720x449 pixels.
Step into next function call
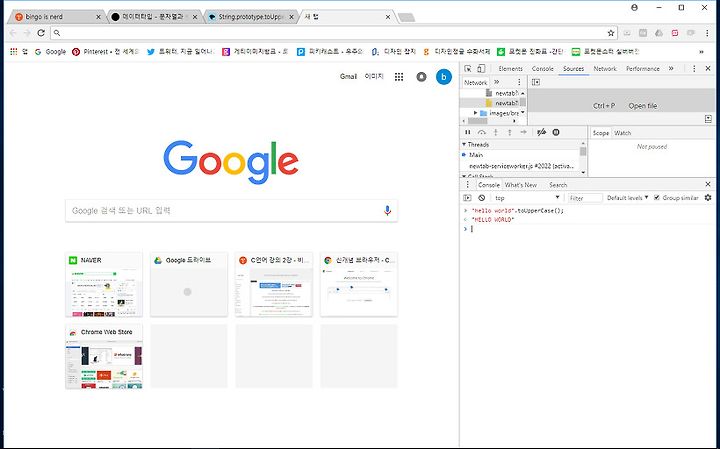point(495,132)
